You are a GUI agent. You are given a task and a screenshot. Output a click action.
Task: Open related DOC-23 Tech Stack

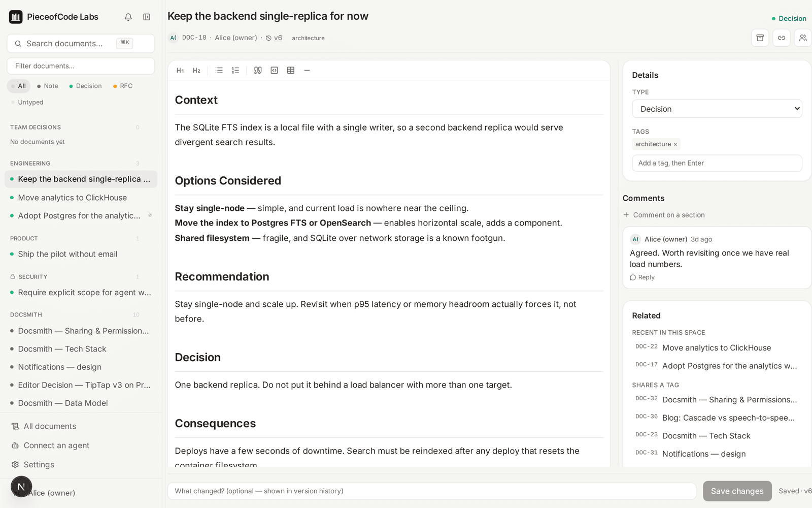point(717,436)
